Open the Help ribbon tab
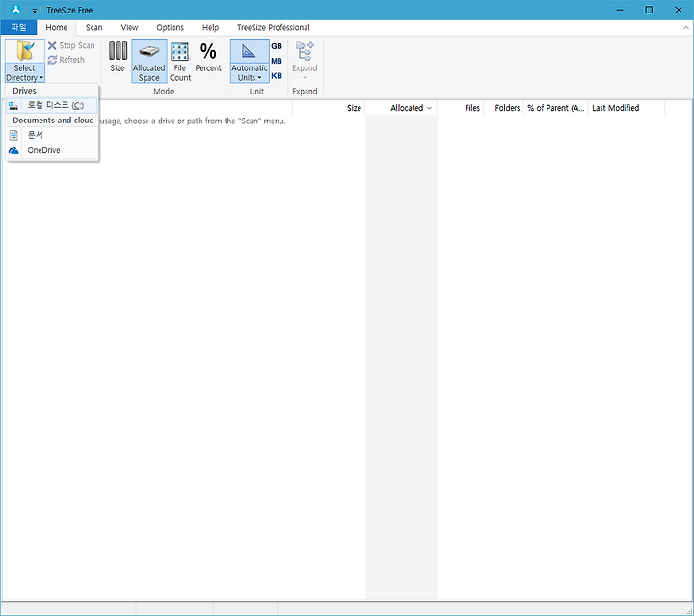 click(210, 27)
